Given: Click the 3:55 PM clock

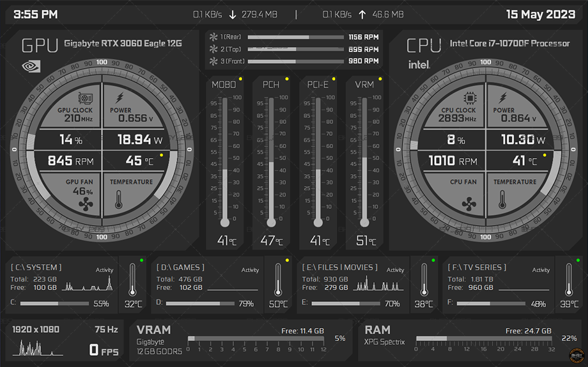Looking at the screenshot, I should pos(35,15).
